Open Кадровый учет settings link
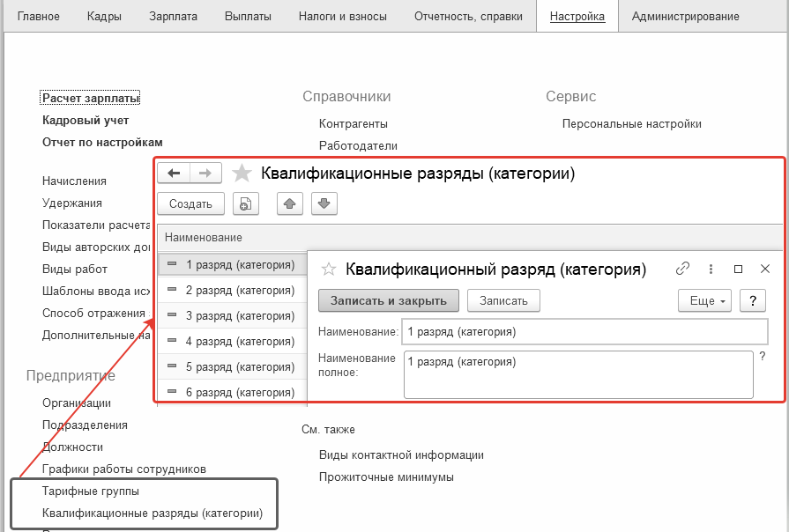The height and width of the screenshot is (532, 789). (86, 120)
